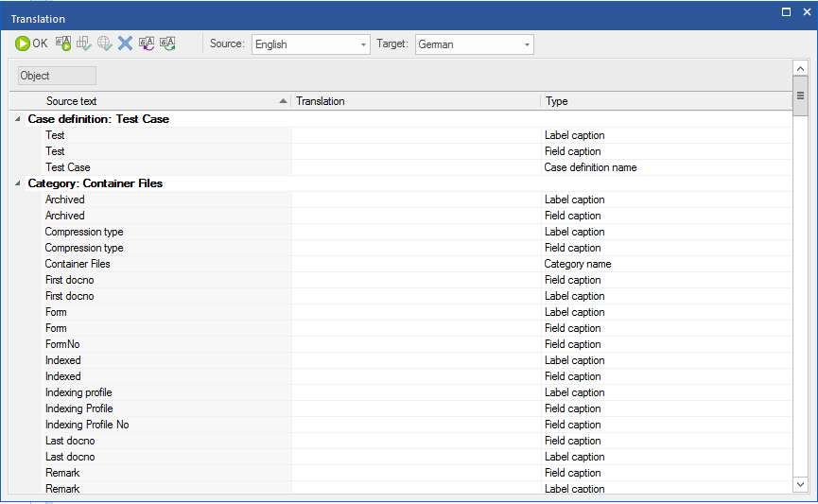The height and width of the screenshot is (504, 818).
Task: Click the Category name type cell
Action: (667, 264)
